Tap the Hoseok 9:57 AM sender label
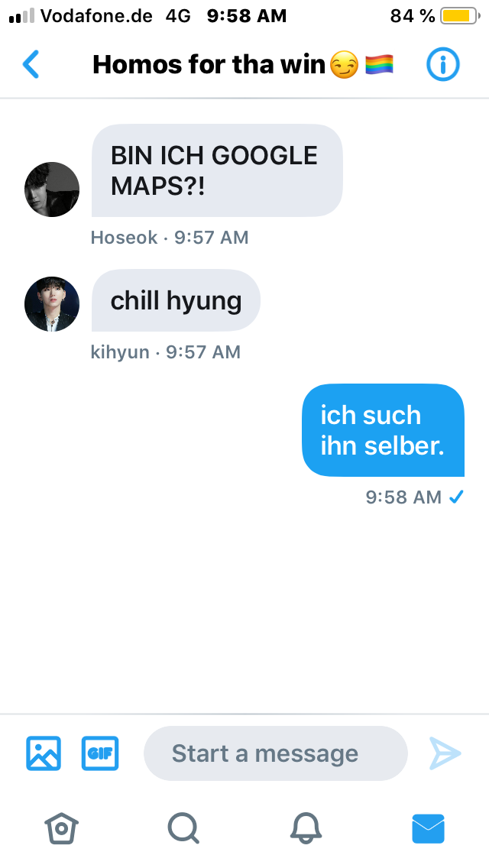 (x=170, y=238)
